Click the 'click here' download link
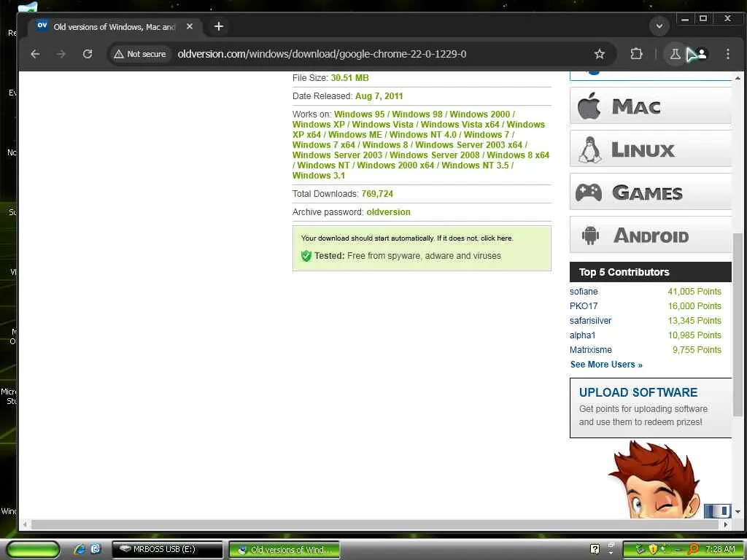This screenshot has width=747, height=560. [x=496, y=238]
